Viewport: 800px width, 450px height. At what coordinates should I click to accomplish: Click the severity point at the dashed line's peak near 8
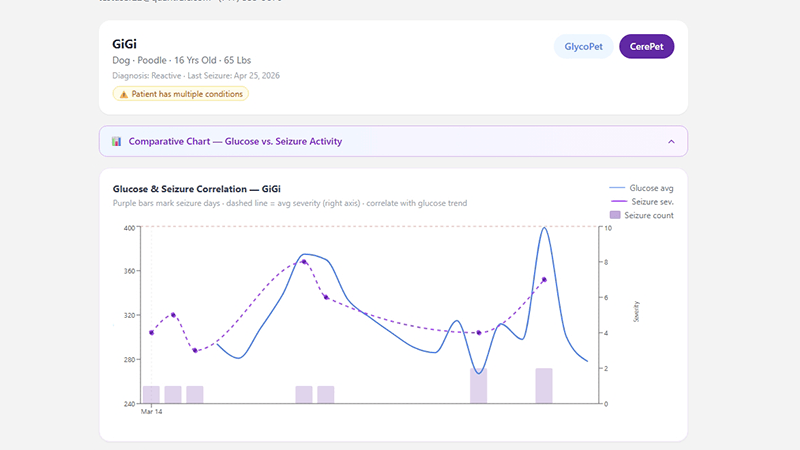tap(304, 262)
